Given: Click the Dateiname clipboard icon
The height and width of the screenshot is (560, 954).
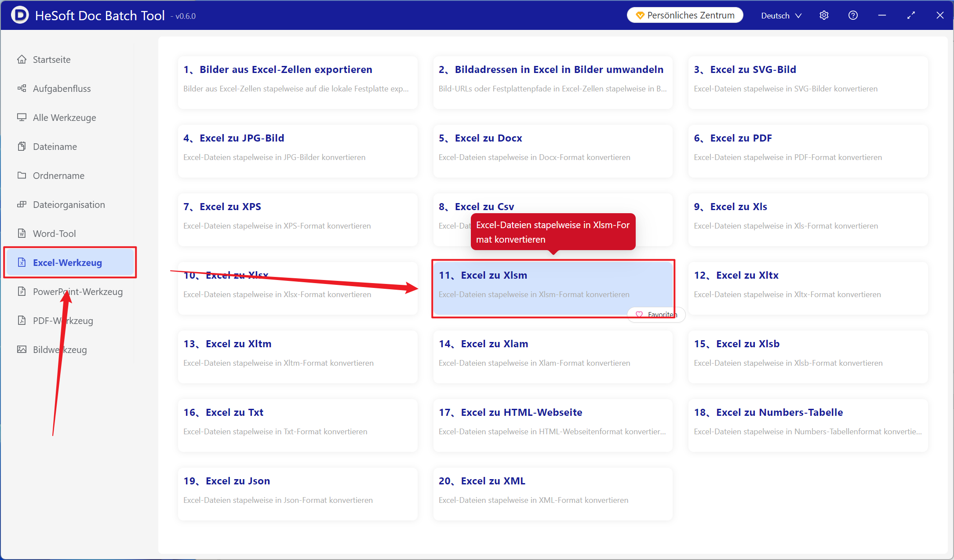Looking at the screenshot, I should click(22, 146).
